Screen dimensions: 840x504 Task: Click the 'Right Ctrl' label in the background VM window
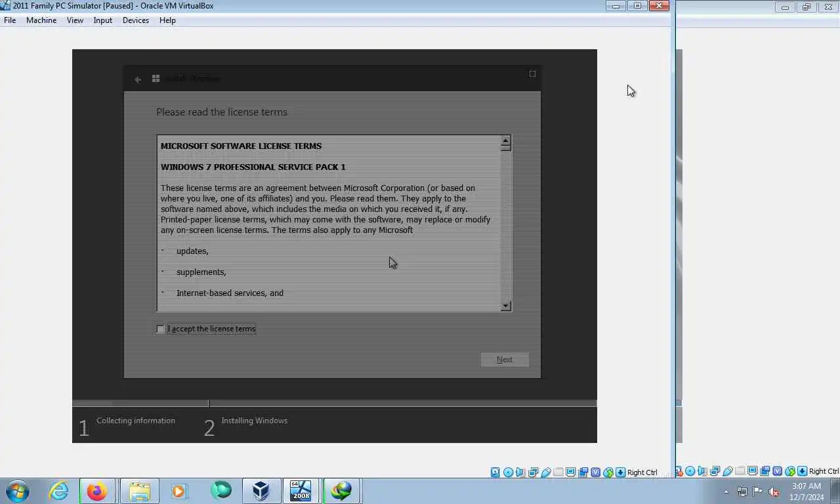(x=824, y=471)
